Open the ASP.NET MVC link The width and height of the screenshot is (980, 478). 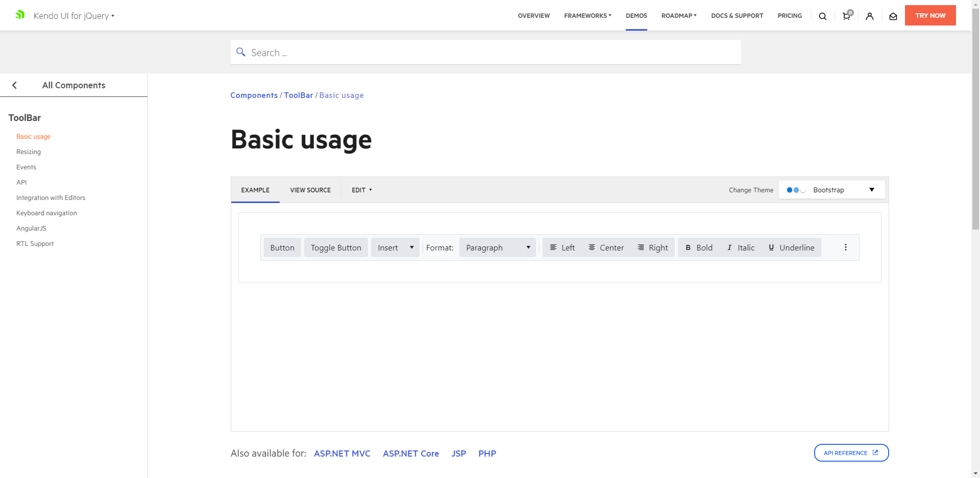click(x=342, y=454)
